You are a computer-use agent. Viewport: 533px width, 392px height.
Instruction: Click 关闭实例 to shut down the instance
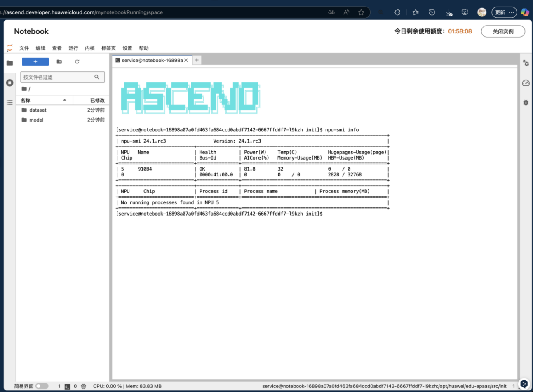click(503, 31)
